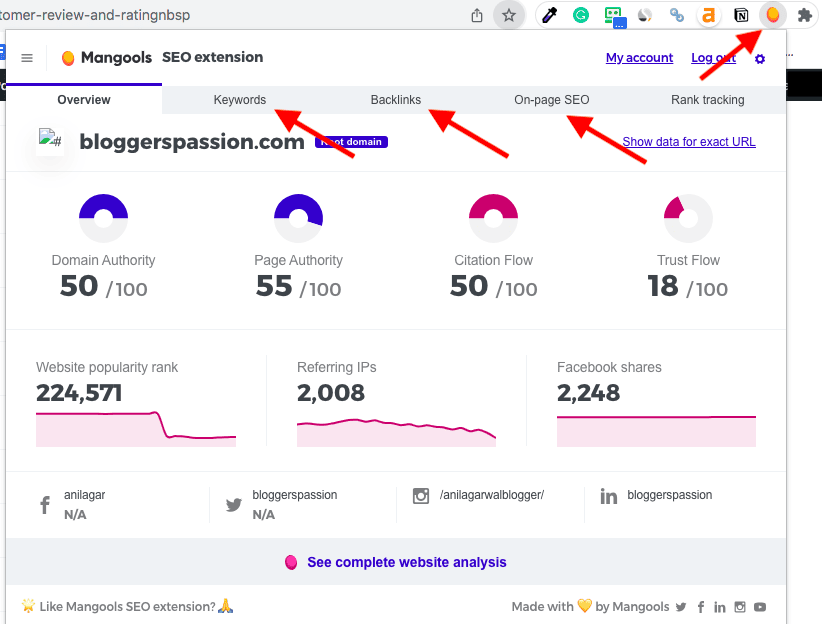Open Mangools YouTube in footer
This screenshot has height=624, width=822.
coord(760,607)
